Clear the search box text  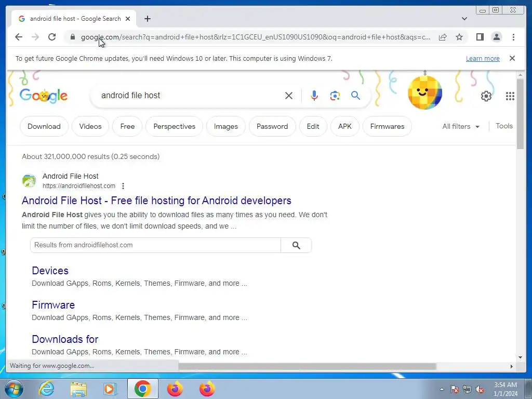tap(289, 96)
